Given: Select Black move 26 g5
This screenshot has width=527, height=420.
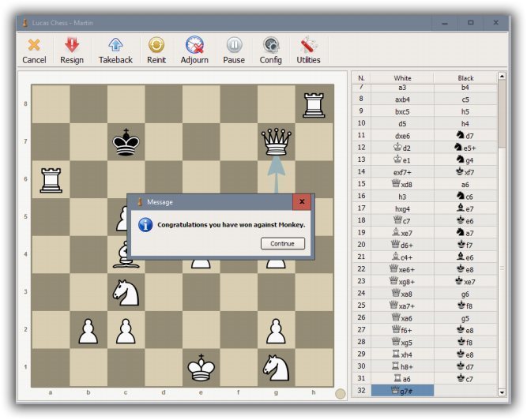Looking at the screenshot, I should [465, 318].
